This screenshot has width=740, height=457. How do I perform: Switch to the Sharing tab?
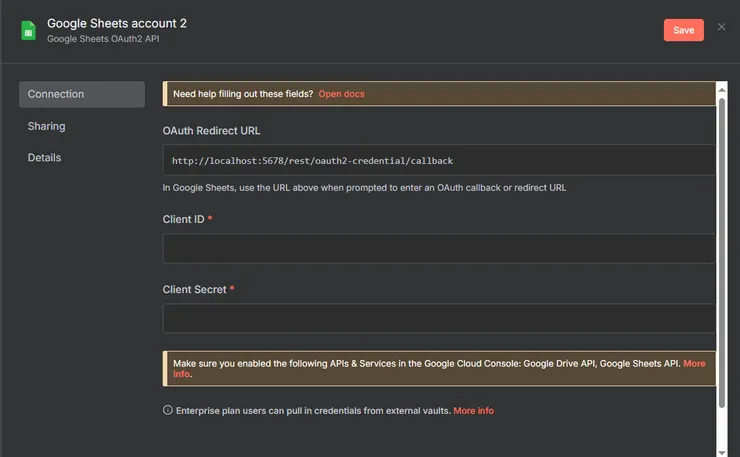[46, 126]
